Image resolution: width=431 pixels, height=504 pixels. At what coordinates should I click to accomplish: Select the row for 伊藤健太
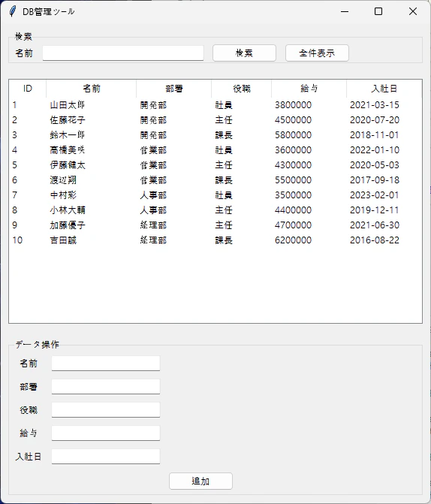[x=215, y=165]
